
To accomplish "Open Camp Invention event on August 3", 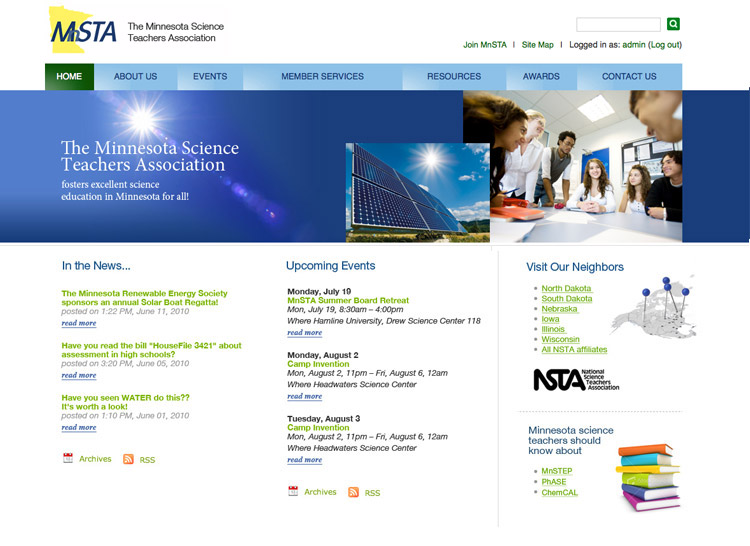I will 318,427.
